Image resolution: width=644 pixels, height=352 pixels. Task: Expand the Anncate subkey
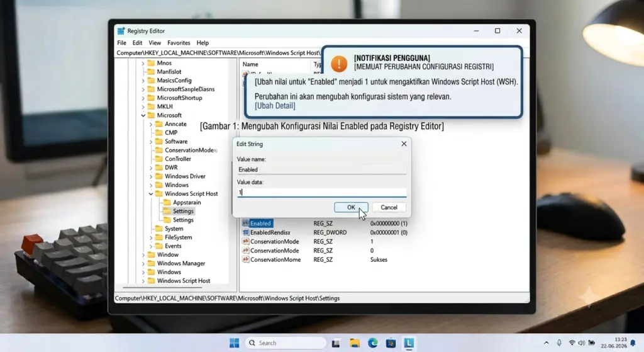coord(151,124)
